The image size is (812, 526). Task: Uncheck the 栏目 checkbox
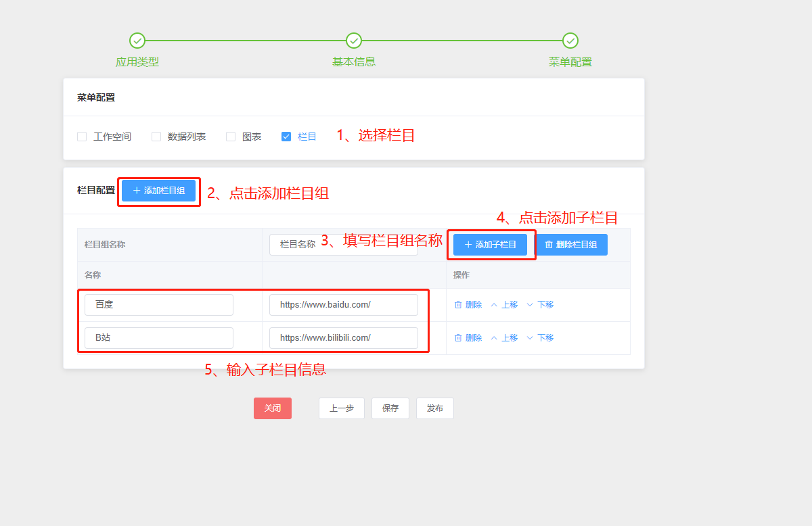(x=286, y=137)
